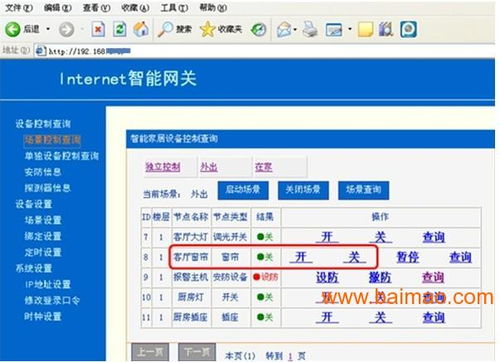Expand the Back button dropdown arrow
This screenshot has width=500, height=362.
coord(48,29)
